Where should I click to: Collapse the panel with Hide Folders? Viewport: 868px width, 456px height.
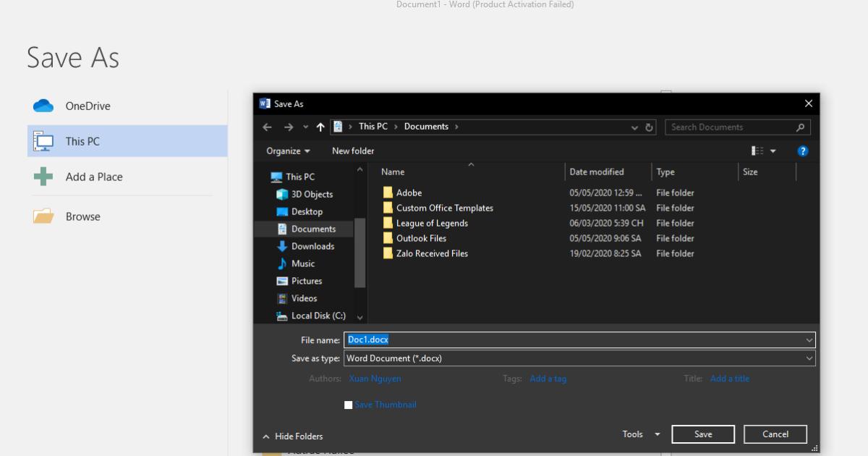(293, 436)
